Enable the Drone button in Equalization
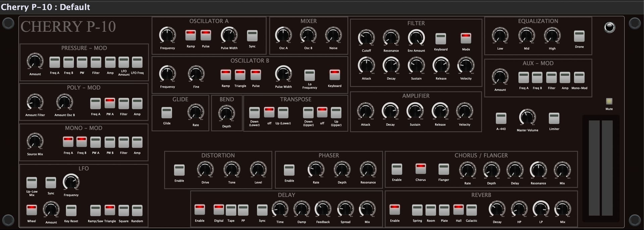644x230 pixels. pos(579,36)
